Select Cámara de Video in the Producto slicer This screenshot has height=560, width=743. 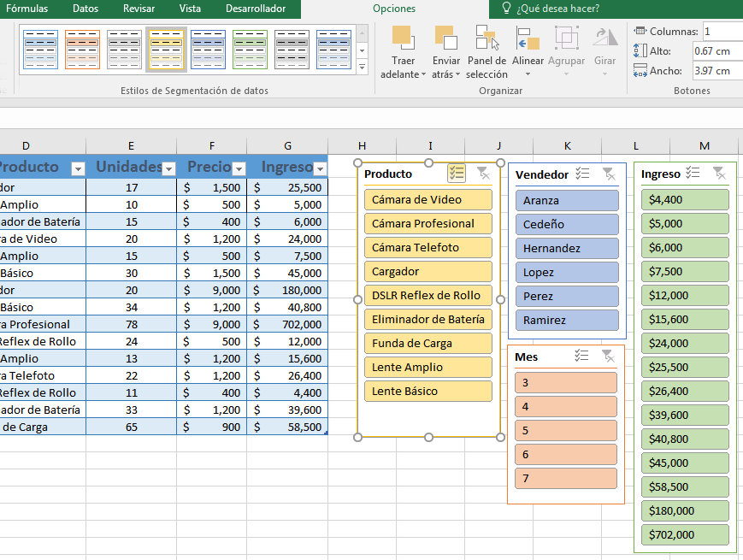coord(428,198)
